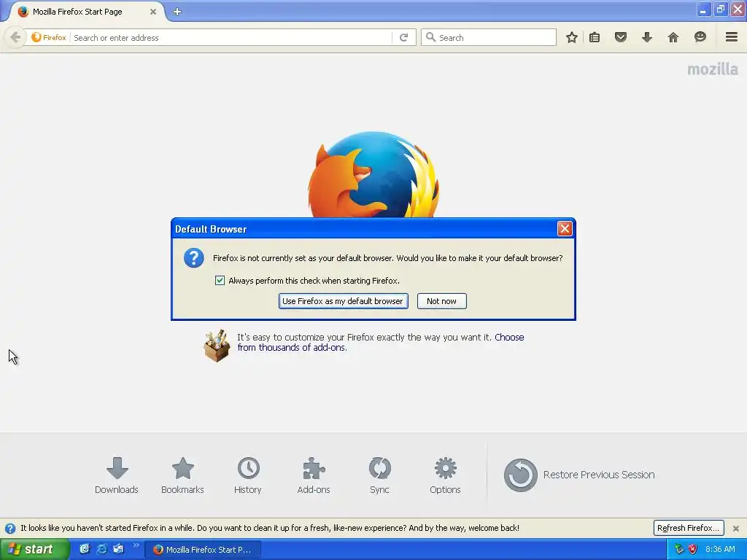Image resolution: width=747 pixels, height=560 pixels.
Task: Open the Pocket save icon
Action: click(620, 37)
